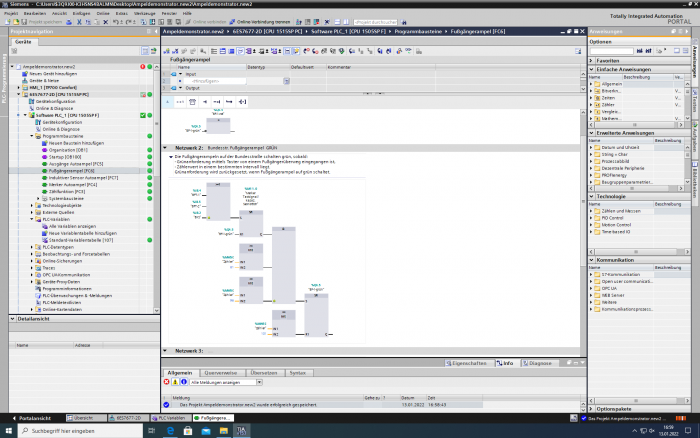
Task: Click the warning filter icon in Info panel
Action: pos(173,382)
